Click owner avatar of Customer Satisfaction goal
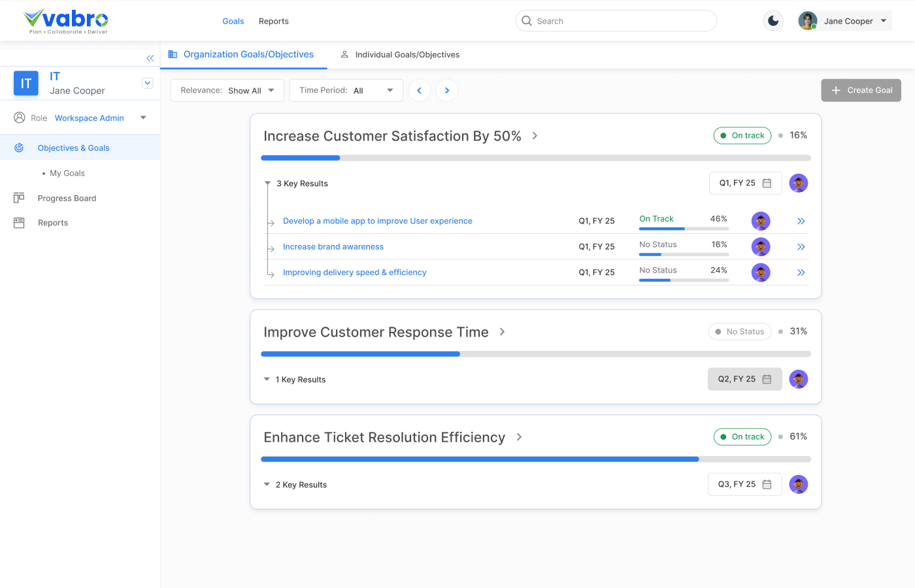Viewport: 915px width, 588px height. click(x=799, y=183)
